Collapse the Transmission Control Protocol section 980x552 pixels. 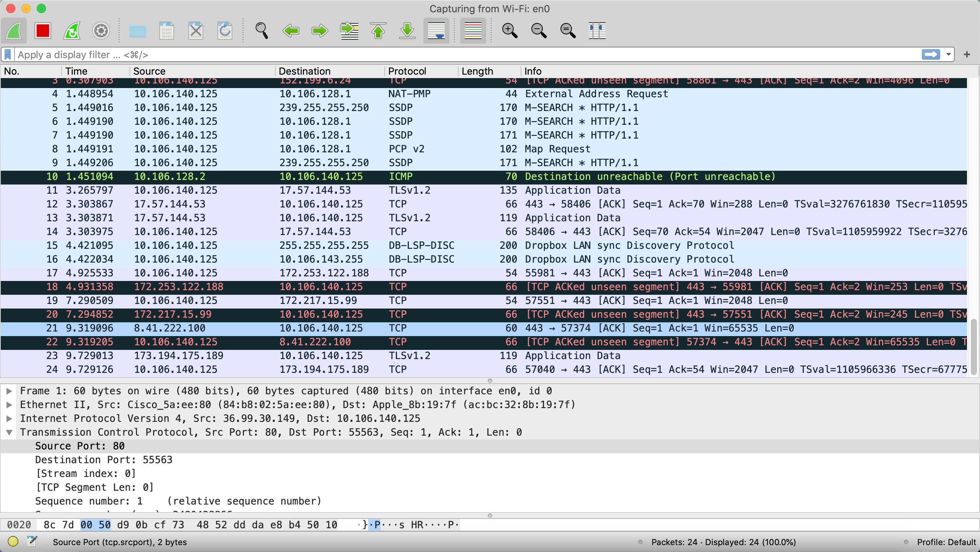(x=9, y=432)
